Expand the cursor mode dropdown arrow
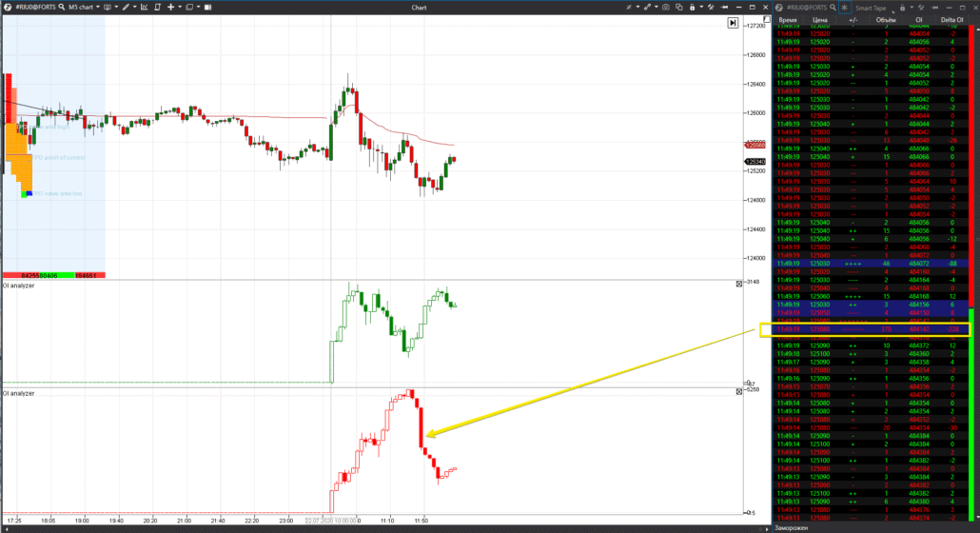 [637, 7]
